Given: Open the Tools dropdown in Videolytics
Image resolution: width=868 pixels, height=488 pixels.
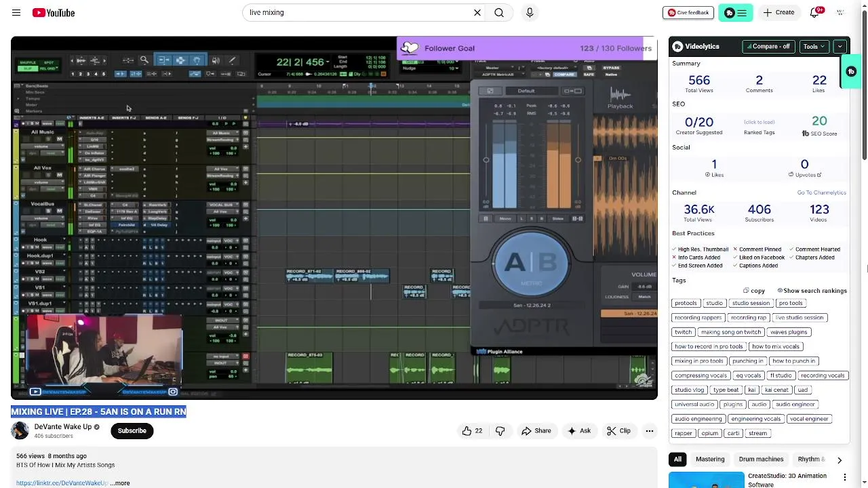Looking at the screenshot, I should point(814,47).
